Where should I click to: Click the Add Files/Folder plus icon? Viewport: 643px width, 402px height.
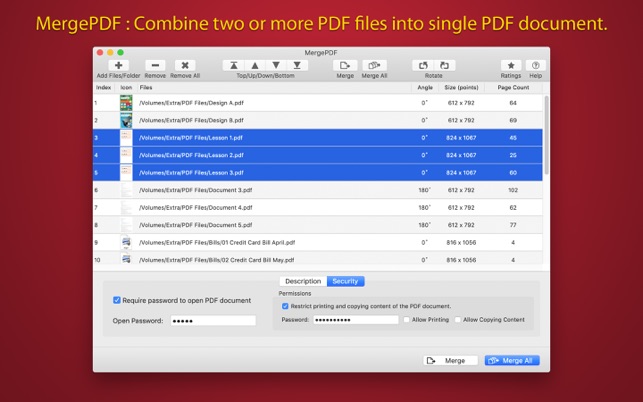(119, 65)
